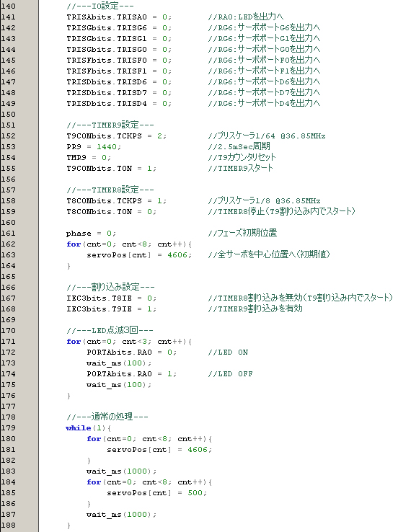Click the //LED OFF comment
The height and width of the screenshot is (532, 398).
[x=231, y=373]
